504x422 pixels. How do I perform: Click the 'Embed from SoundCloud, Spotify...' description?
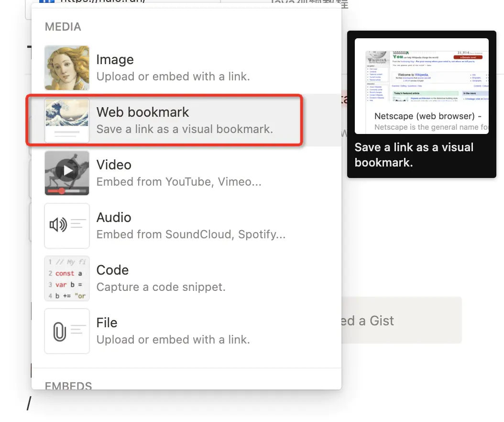pos(191,234)
